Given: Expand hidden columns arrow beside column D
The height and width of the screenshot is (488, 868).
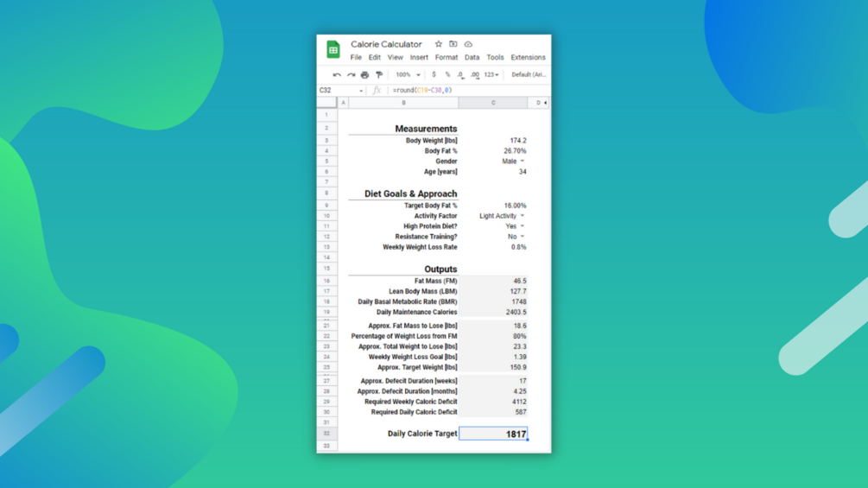Looking at the screenshot, I should [545, 103].
